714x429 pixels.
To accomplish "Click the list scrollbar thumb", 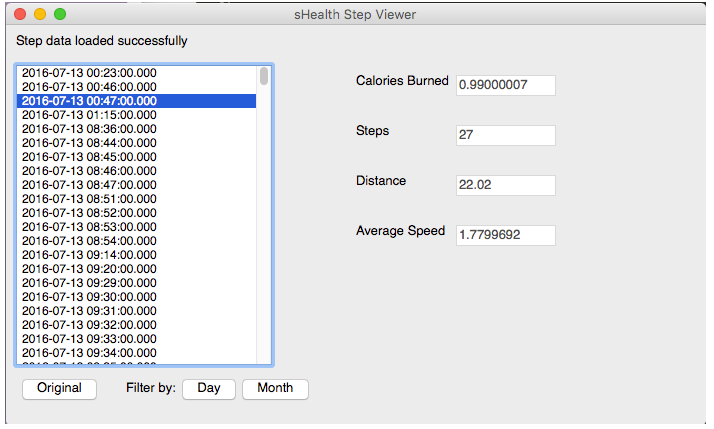I will coord(264,76).
